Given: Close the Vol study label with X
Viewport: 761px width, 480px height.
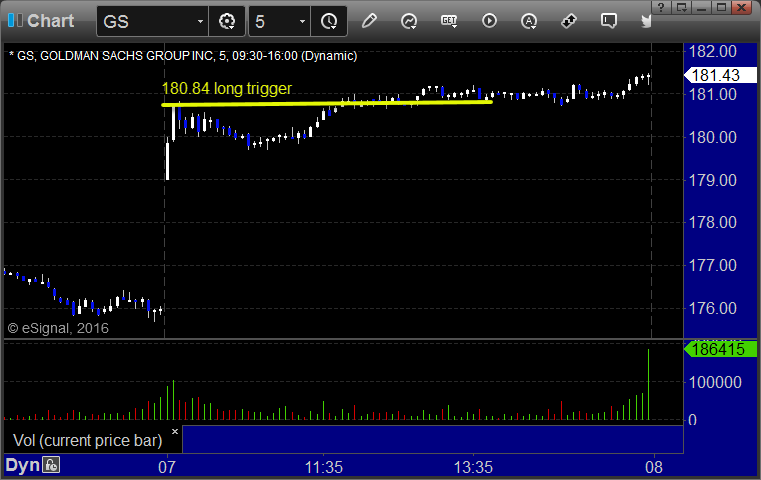Looking at the screenshot, I should pos(175,431).
